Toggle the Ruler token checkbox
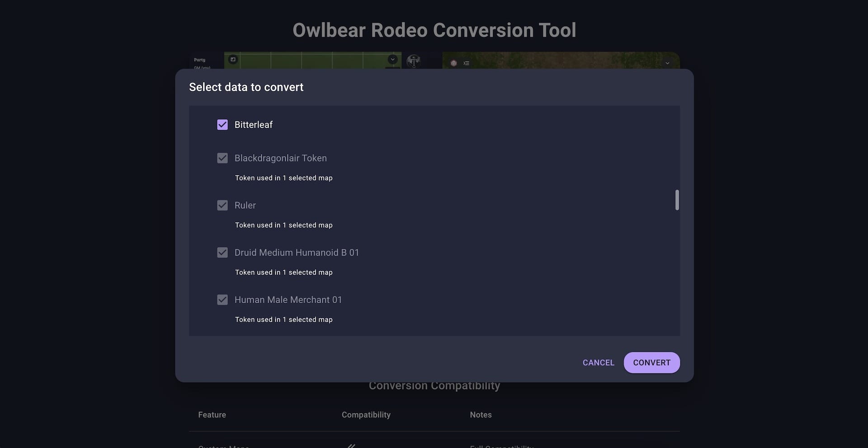This screenshot has height=448, width=868. tap(222, 205)
